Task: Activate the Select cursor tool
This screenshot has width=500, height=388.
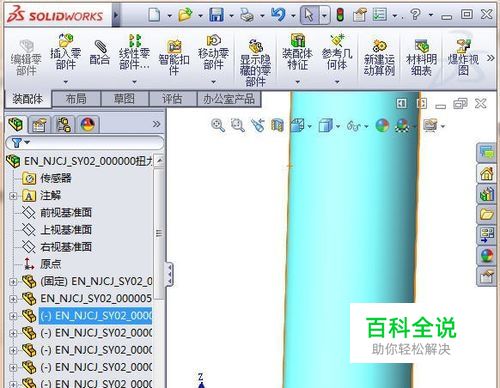Action: click(309, 15)
